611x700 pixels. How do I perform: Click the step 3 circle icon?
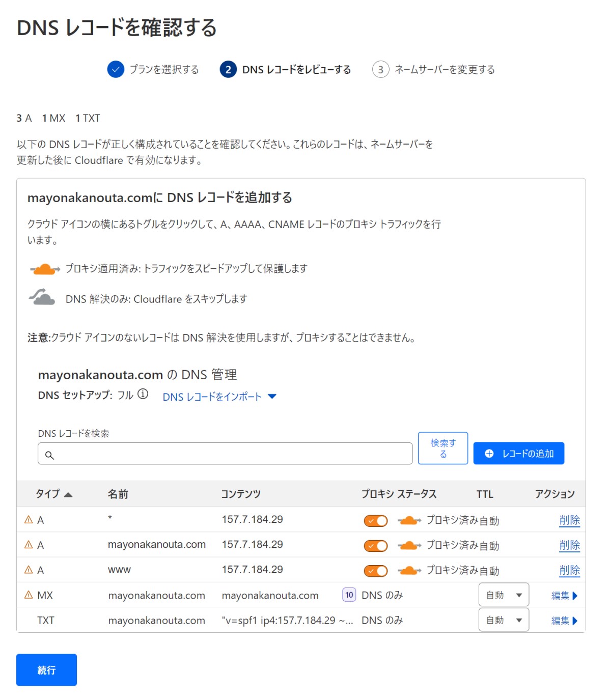(x=380, y=69)
